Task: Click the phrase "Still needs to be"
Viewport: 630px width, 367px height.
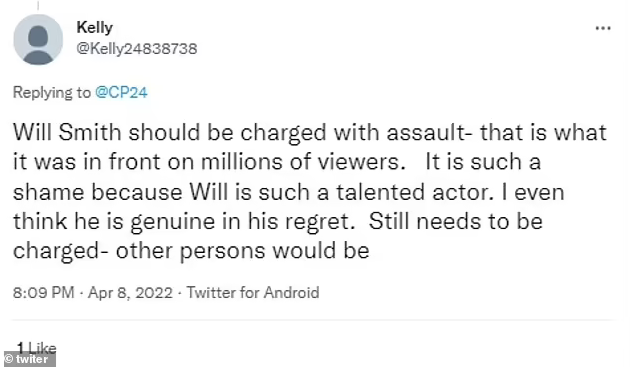Action: pyautogui.click(x=456, y=221)
